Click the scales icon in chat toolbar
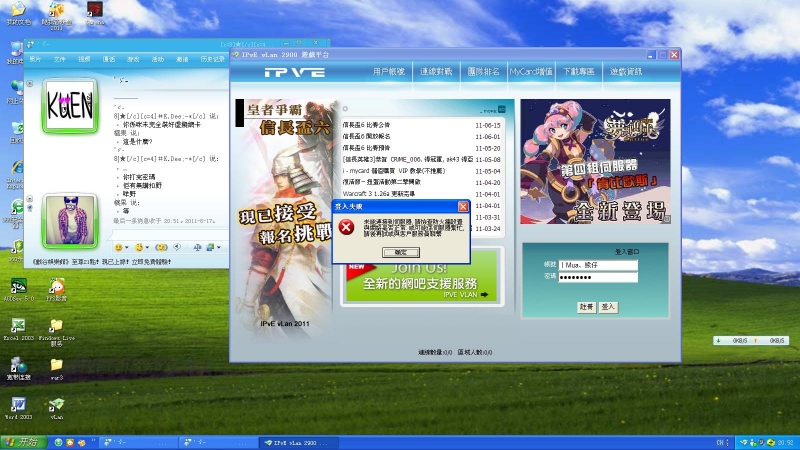This screenshot has height=450, width=800. point(197,247)
